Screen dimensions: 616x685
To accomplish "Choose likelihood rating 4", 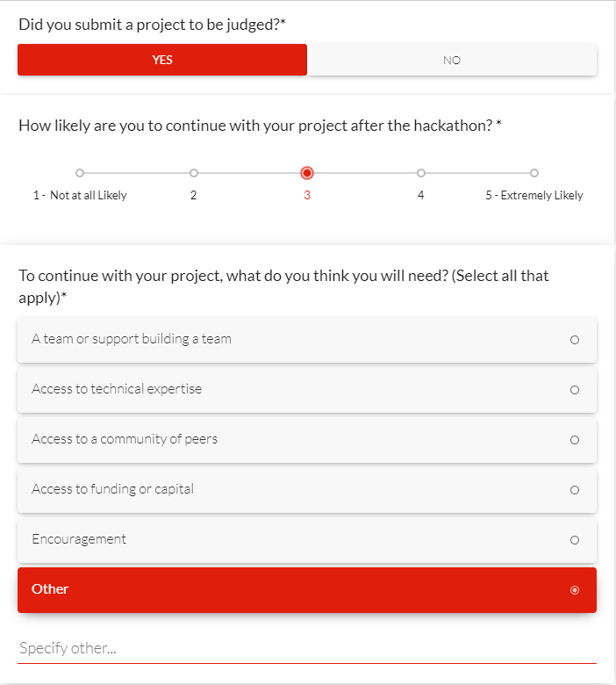I will (421, 173).
